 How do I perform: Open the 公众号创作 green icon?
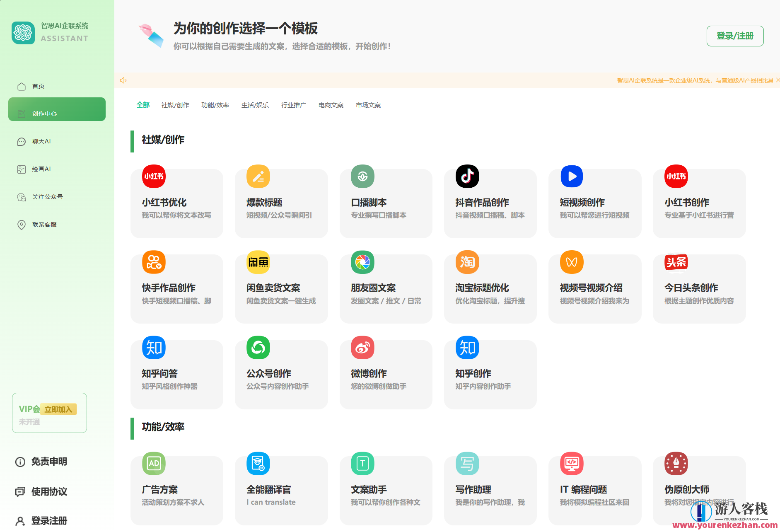[x=258, y=348]
